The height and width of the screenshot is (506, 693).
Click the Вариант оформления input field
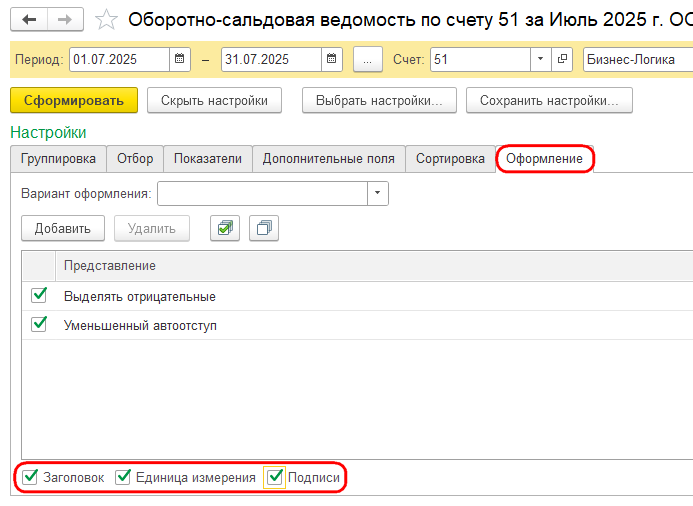pos(263,193)
